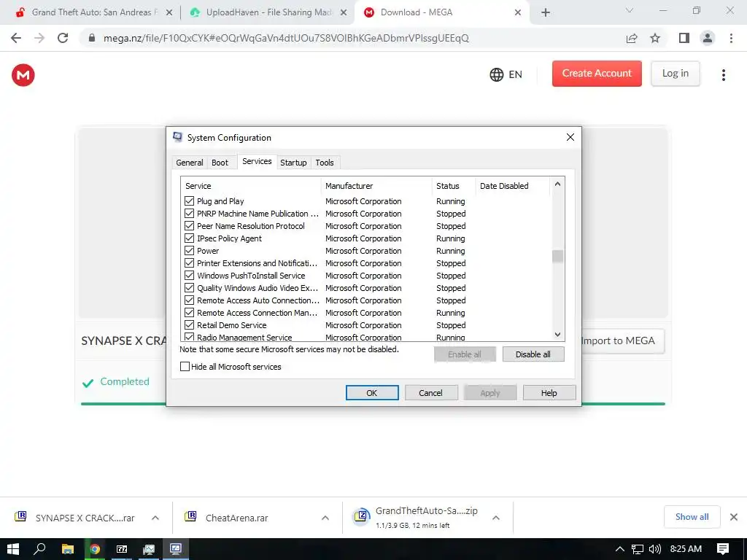Switch to the Startup tab
Image resolution: width=747 pixels, height=560 pixels.
[293, 163]
